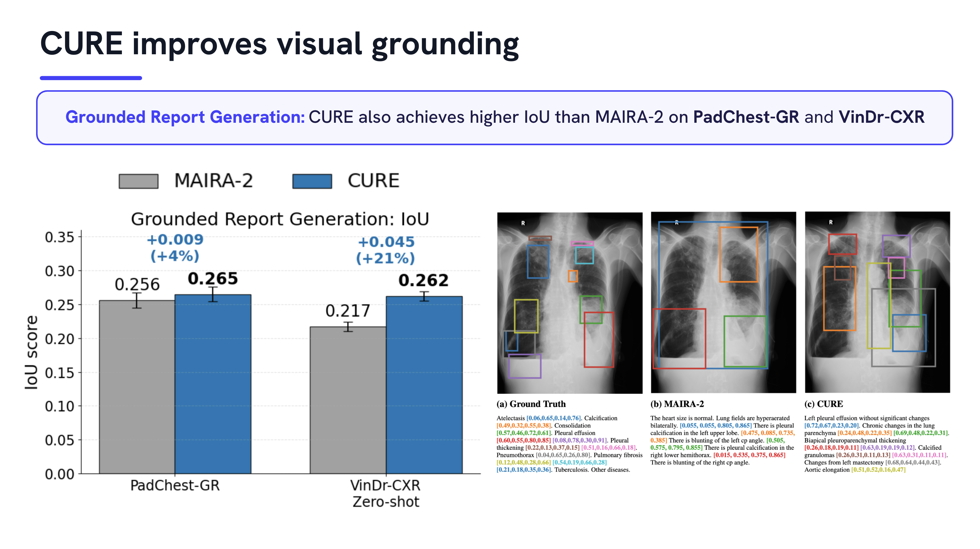
Task: Click the gray MAIRA-2 bar for PadChest-GR
Action: [137, 387]
